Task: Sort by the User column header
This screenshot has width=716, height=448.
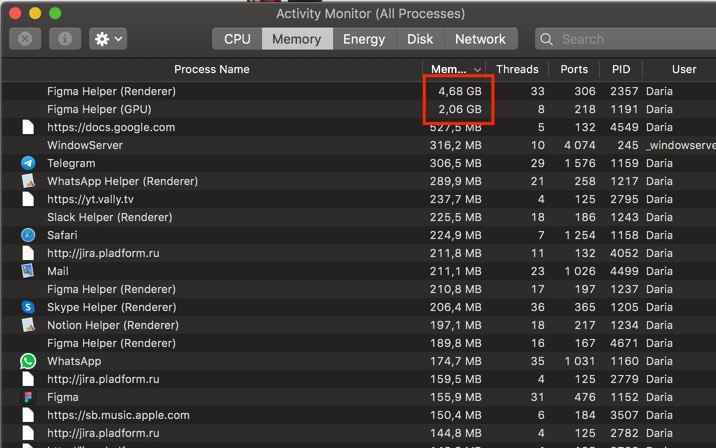Action: [x=684, y=69]
